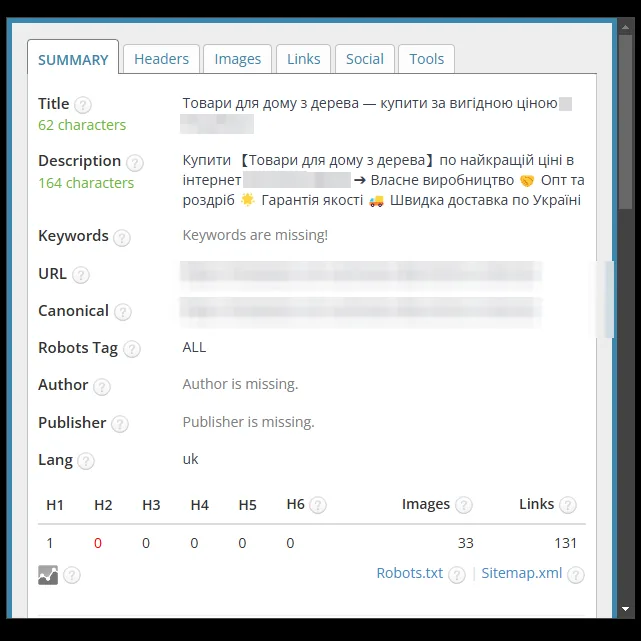Click the help icon next to Publisher
This screenshot has width=641, height=641.
(120, 424)
